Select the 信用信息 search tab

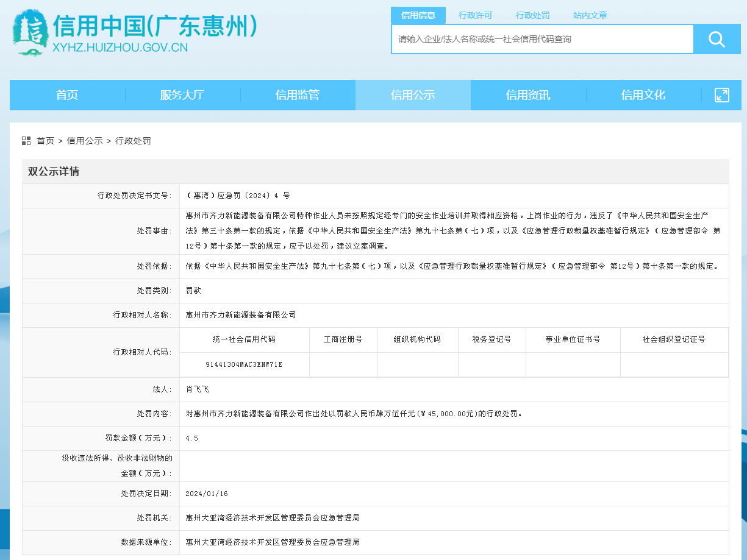pos(418,15)
